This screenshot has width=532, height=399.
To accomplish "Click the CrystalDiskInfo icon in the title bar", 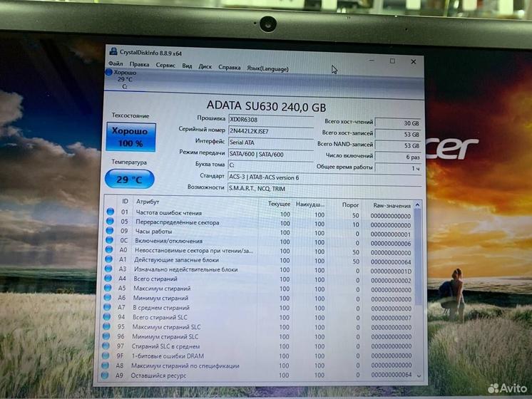I will [113, 52].
